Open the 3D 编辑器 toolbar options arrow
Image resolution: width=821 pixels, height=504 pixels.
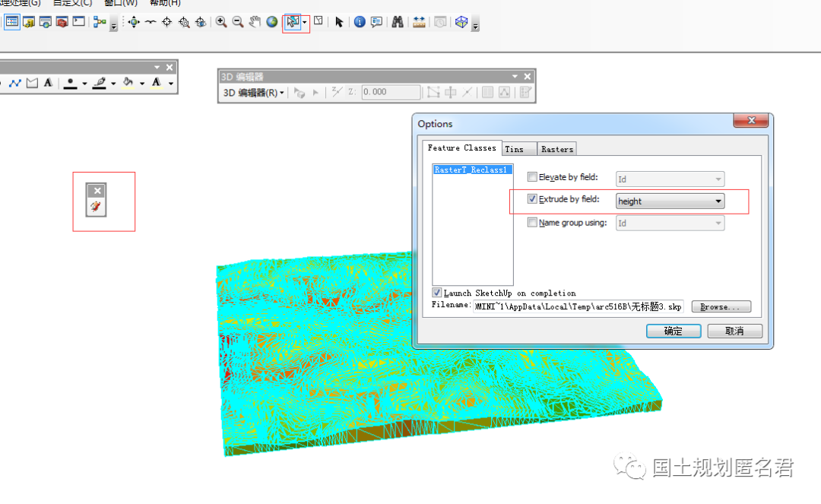515,77
